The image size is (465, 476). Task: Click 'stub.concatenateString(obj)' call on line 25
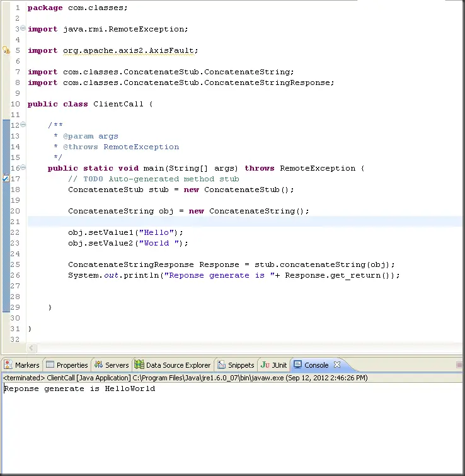321,264
